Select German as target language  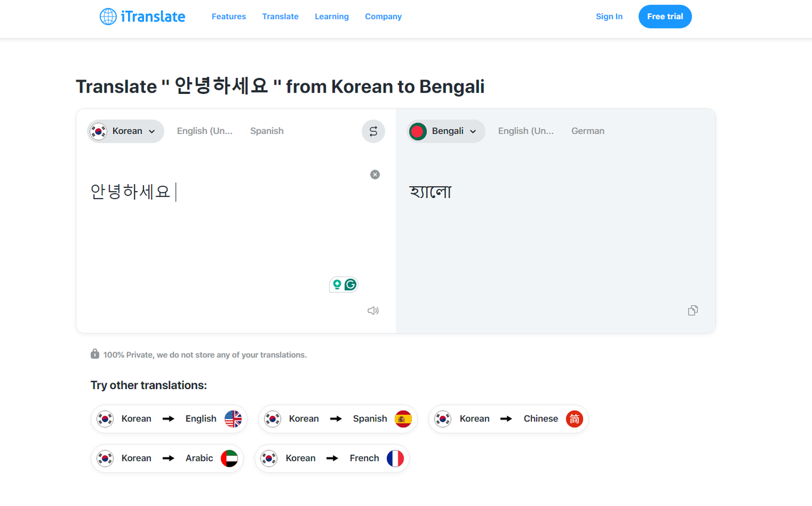click(587, 131)
